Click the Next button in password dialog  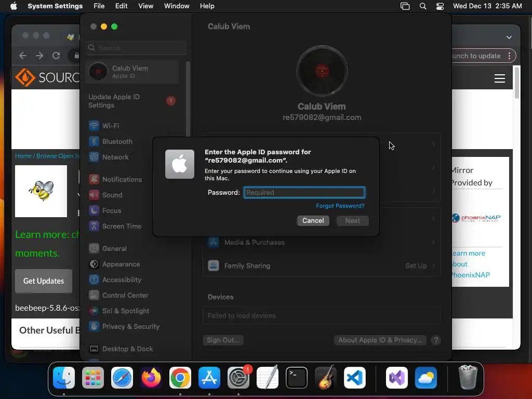click(x=353, y=220)
